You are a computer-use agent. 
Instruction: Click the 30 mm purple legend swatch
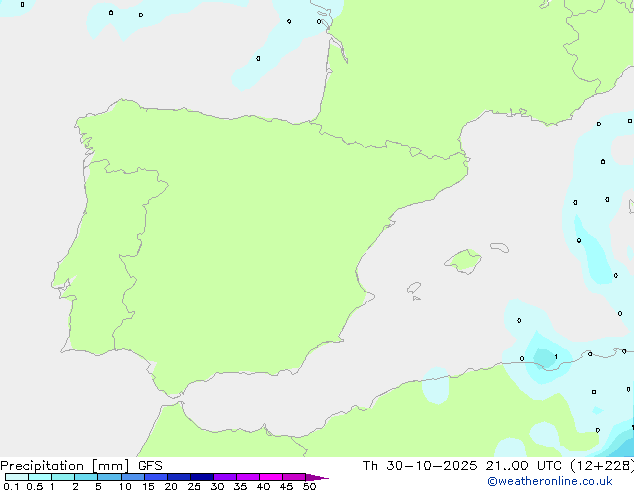tap(225, 477)
